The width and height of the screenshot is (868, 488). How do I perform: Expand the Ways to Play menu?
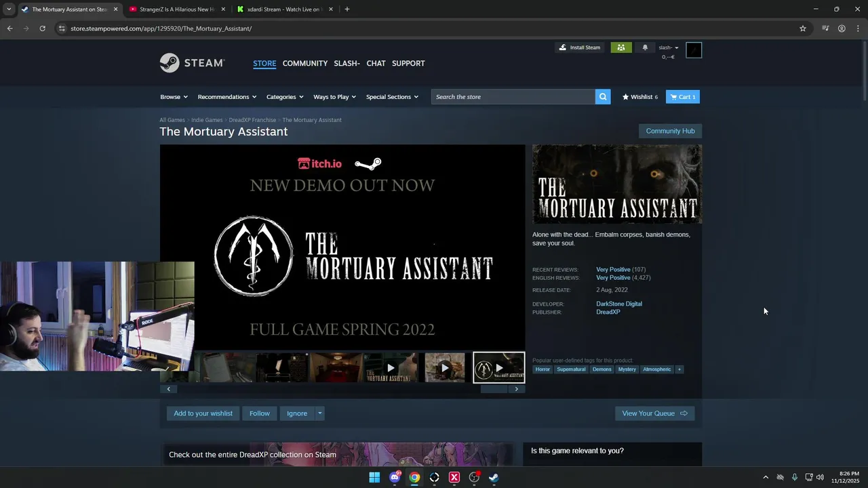[334, 97]
